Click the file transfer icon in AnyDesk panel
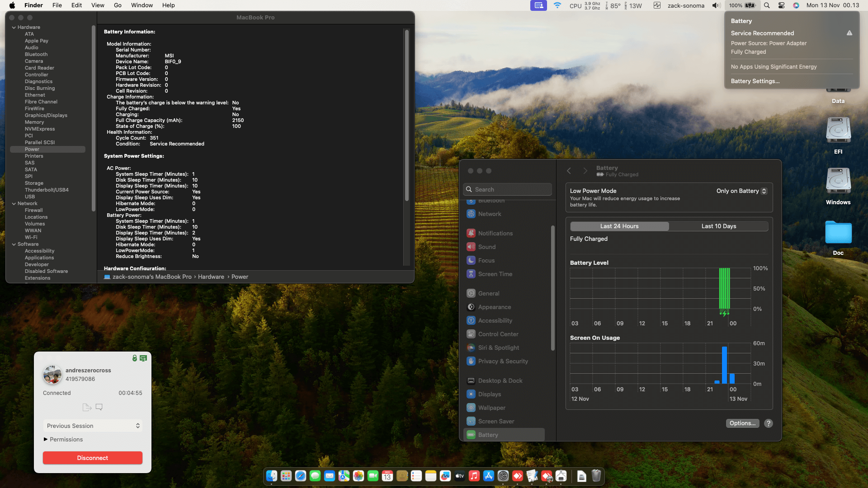The width and height of the screenshot is (868, 488). pyautogui.click(x=87, y=407)
